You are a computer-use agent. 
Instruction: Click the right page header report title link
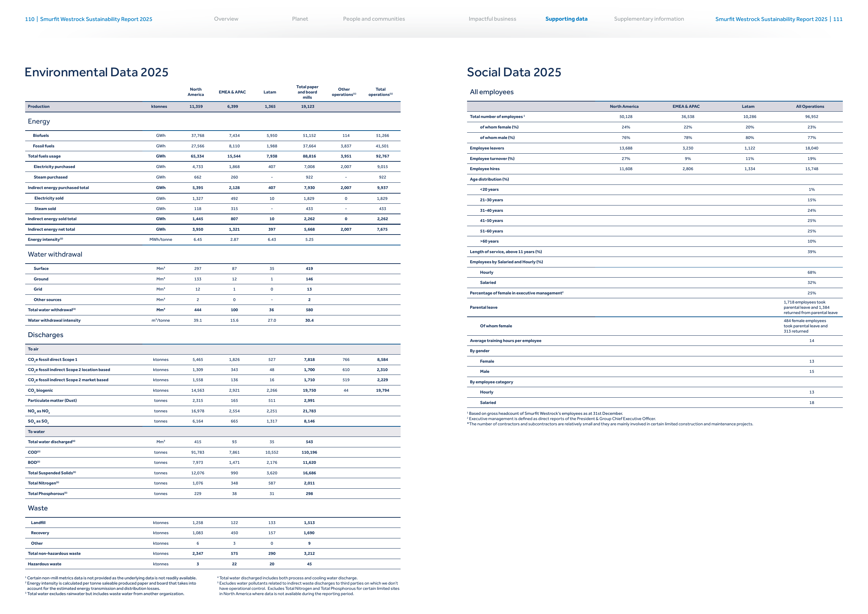click(771, 19)
